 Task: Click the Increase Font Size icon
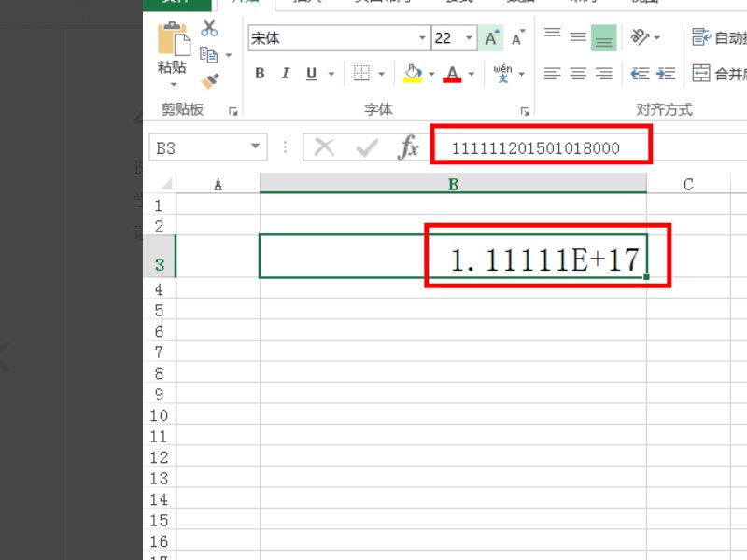489,38
